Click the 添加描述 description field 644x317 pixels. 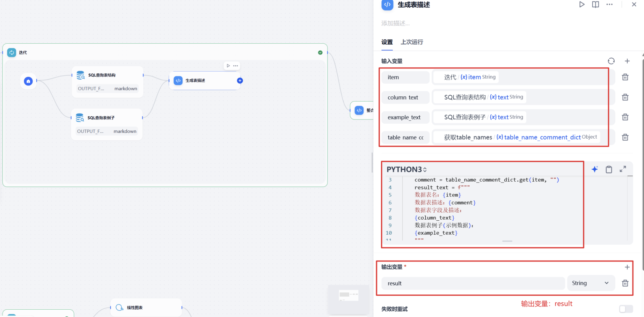[x=396, y=23]
